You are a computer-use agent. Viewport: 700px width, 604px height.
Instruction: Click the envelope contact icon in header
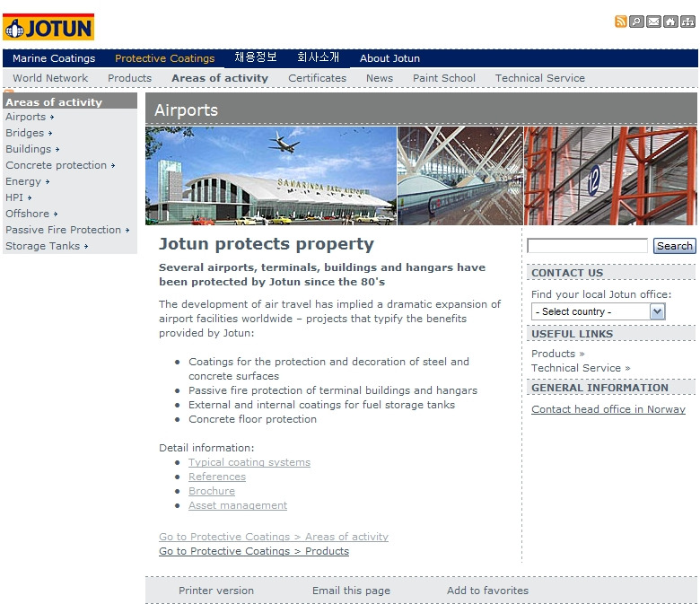pyautogui.click(x=653, y=22)
